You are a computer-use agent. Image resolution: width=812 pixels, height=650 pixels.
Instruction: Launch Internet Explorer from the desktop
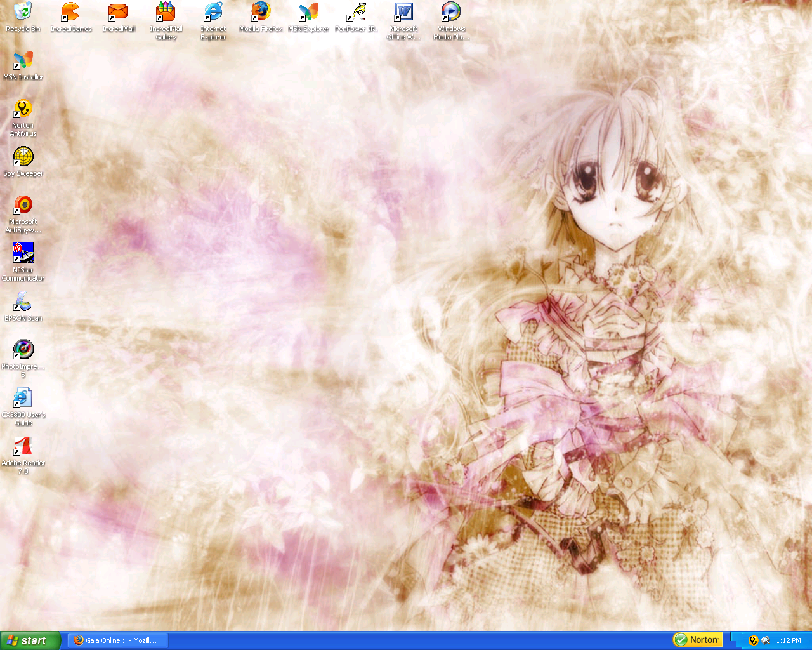click(213, 20)
